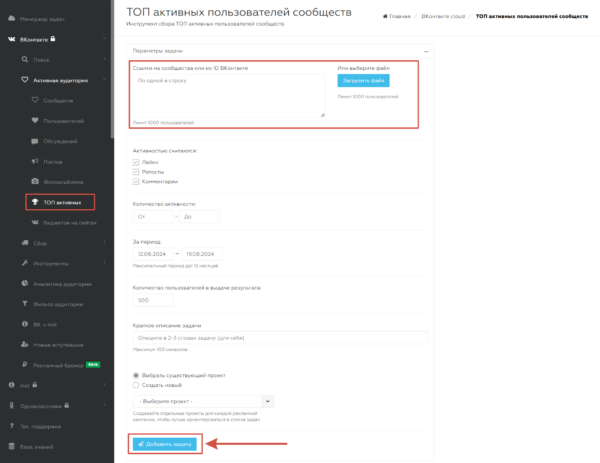
Task: Open the Обсуждений menu item
Action: coord(60,141)
